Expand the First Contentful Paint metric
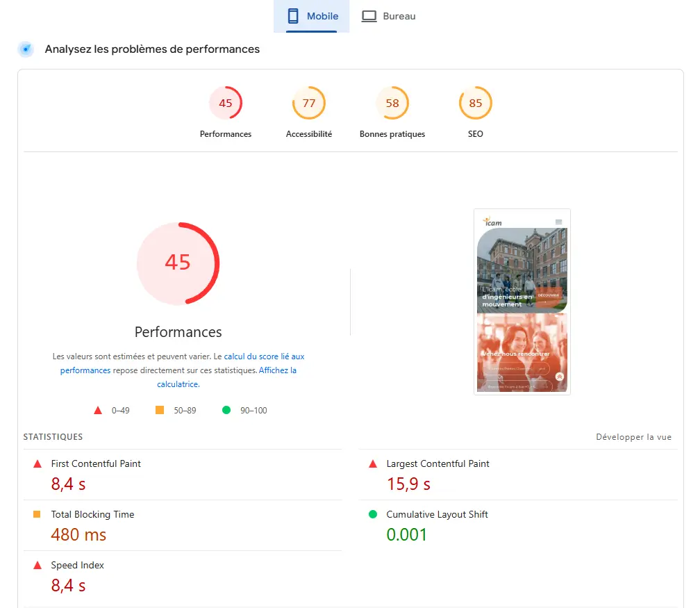 tap(96, 463)
